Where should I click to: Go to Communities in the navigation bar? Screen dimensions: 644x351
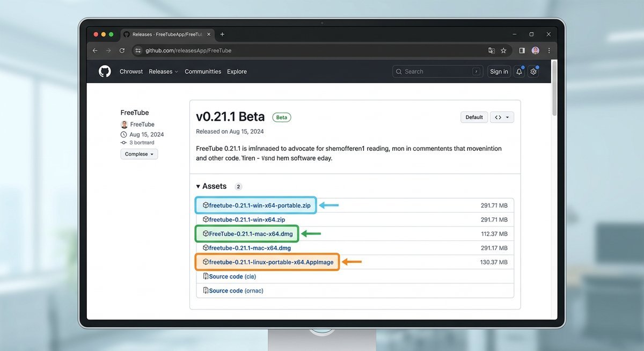[203, 71]
